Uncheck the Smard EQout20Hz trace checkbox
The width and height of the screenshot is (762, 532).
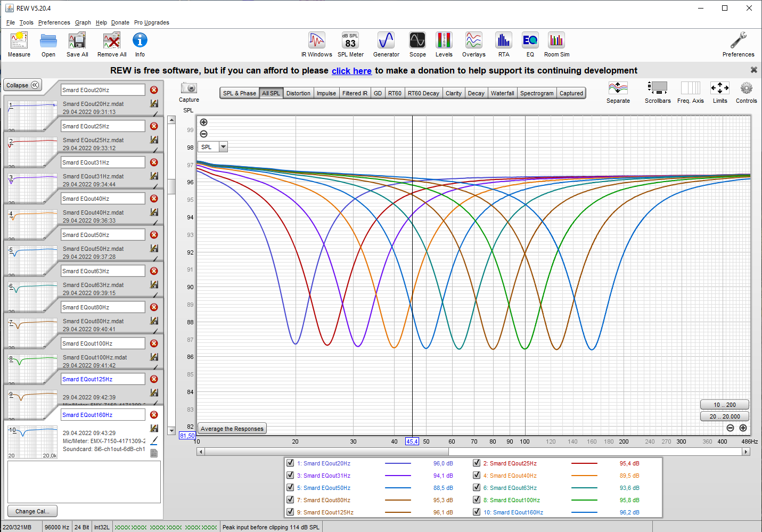[x=290, y=463]
